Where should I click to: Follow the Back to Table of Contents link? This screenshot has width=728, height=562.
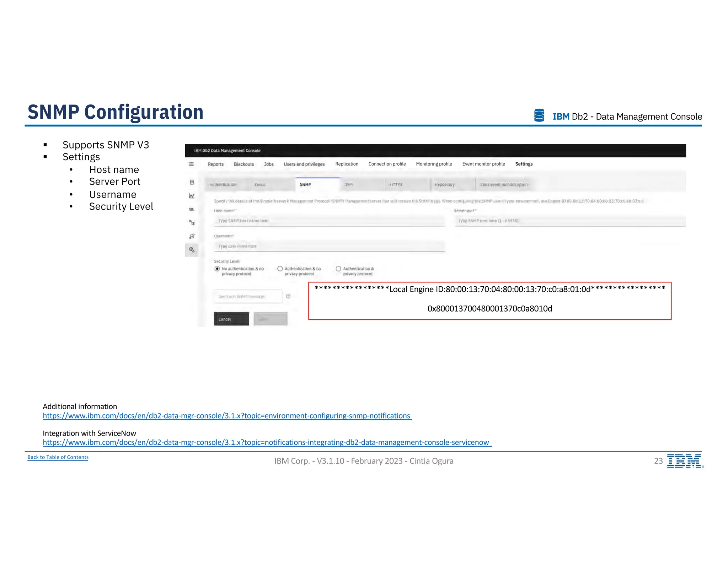58,457
